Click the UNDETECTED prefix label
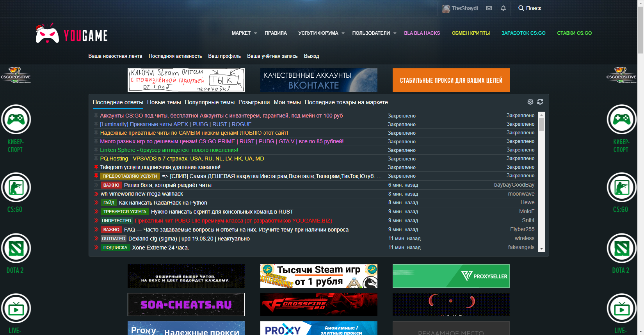 [116, 221]
